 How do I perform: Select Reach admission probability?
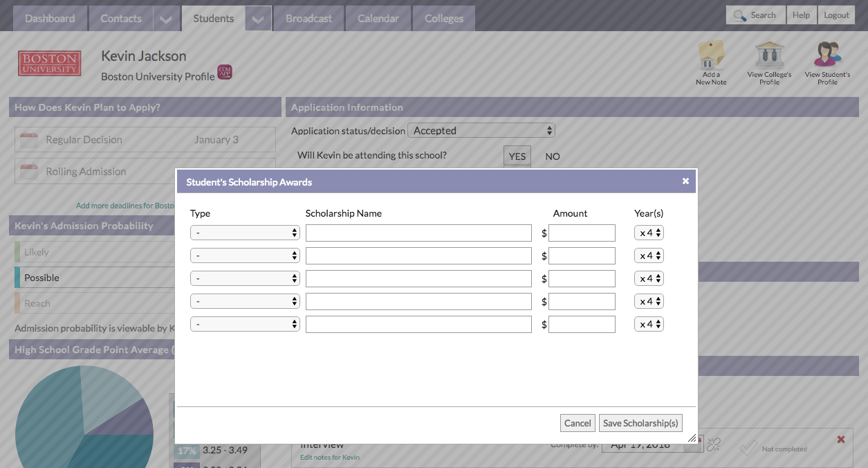coord(95,303)
